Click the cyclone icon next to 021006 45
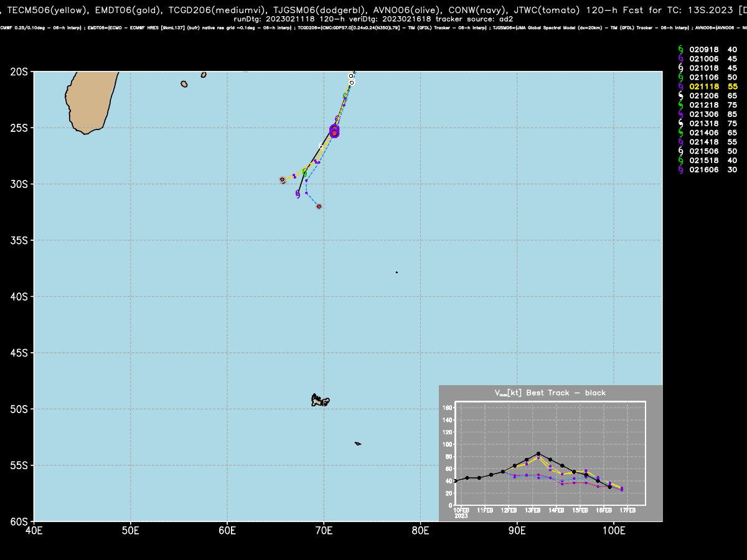Screen dimensions: 747x560 pyautogui.click(x=680, y=58)
